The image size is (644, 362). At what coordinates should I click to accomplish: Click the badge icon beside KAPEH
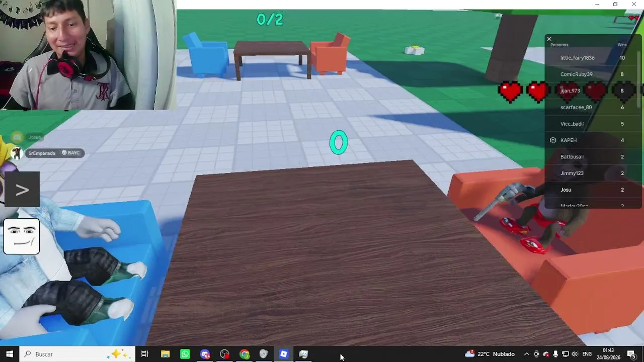pos(553,140)
